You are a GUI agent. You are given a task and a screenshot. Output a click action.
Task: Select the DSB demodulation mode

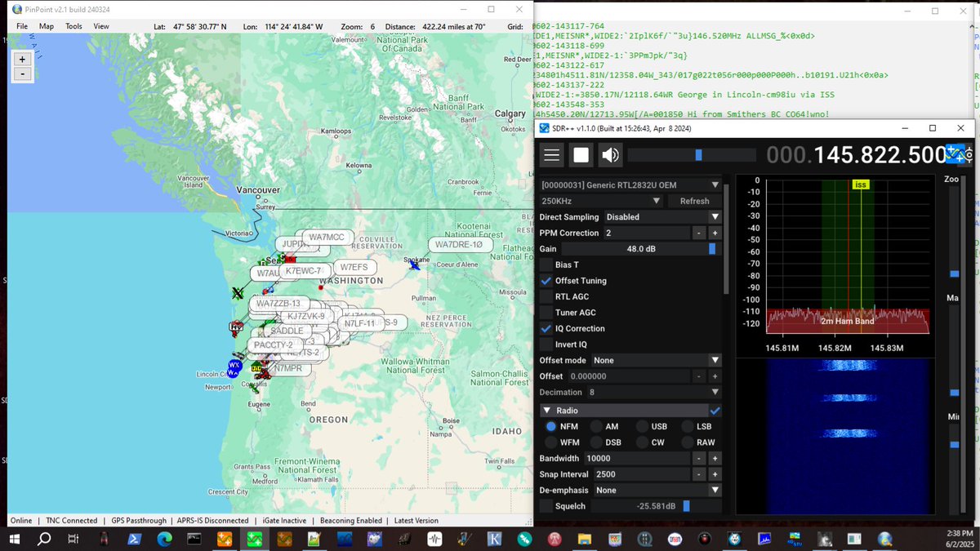(x=596, y=442)
